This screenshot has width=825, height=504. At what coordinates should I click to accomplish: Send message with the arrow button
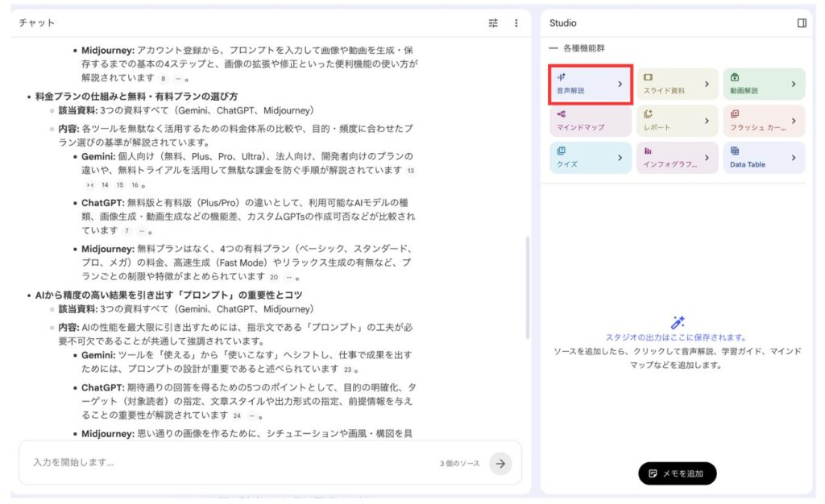coord(500,463)
